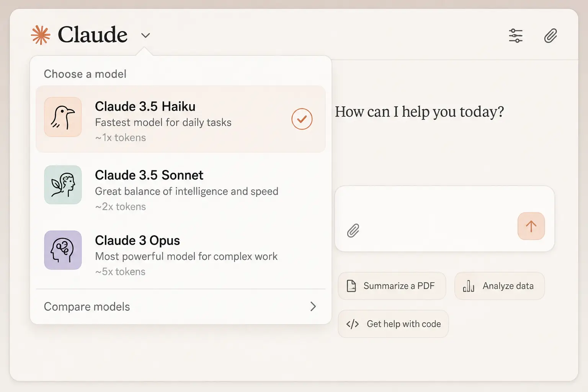The width and height of the screenshot is (588, 392).
Task: Choose the Claude 3.5 Sonnet model
Action: 181,188
